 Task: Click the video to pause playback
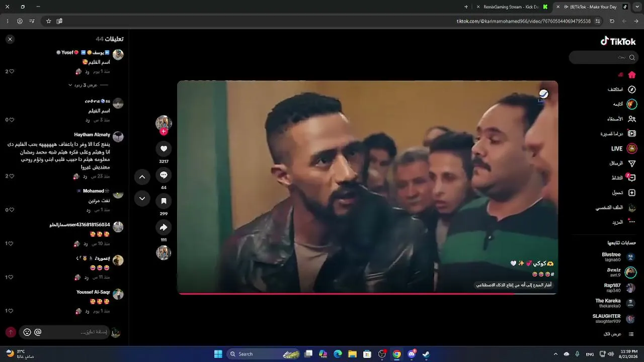[367, 187]
